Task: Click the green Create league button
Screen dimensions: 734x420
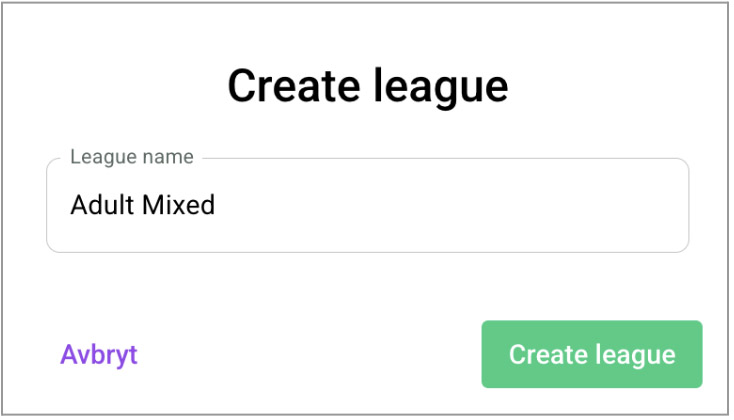Action: coord(592,354)
